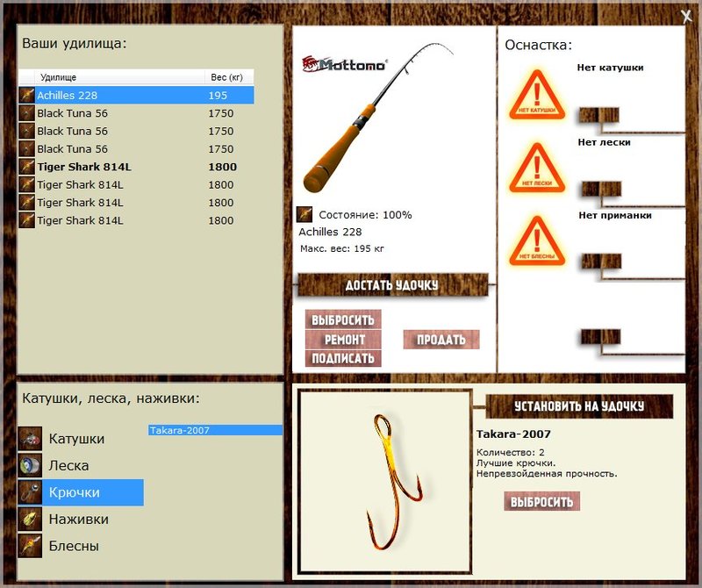
Task: Click the Наживки bait icon
Action: click(x=30, y=519)
